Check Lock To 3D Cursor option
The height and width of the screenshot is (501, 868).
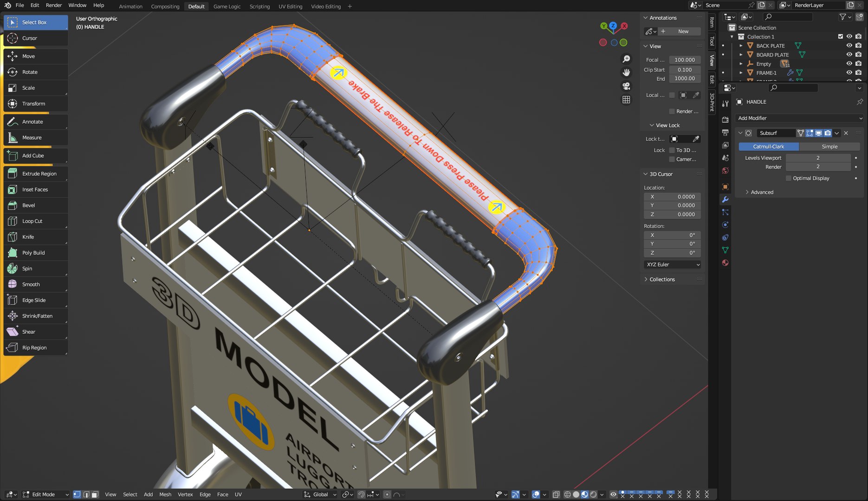672,150
